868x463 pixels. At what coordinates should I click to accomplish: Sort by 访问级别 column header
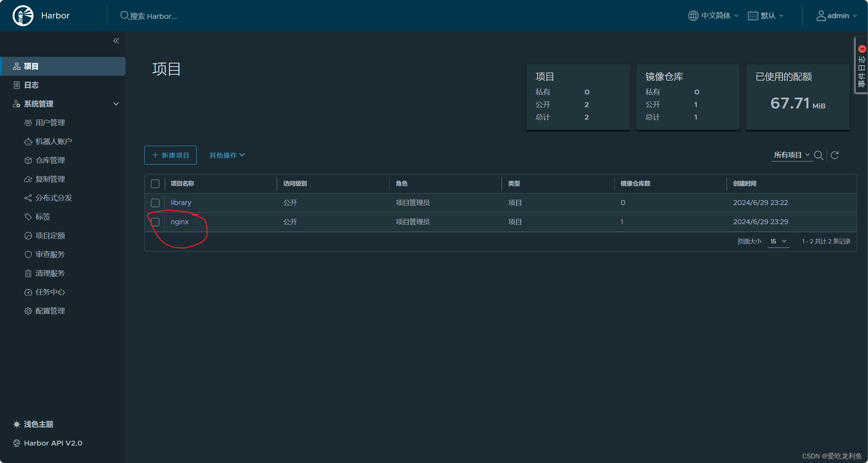[x=295, y=183]
